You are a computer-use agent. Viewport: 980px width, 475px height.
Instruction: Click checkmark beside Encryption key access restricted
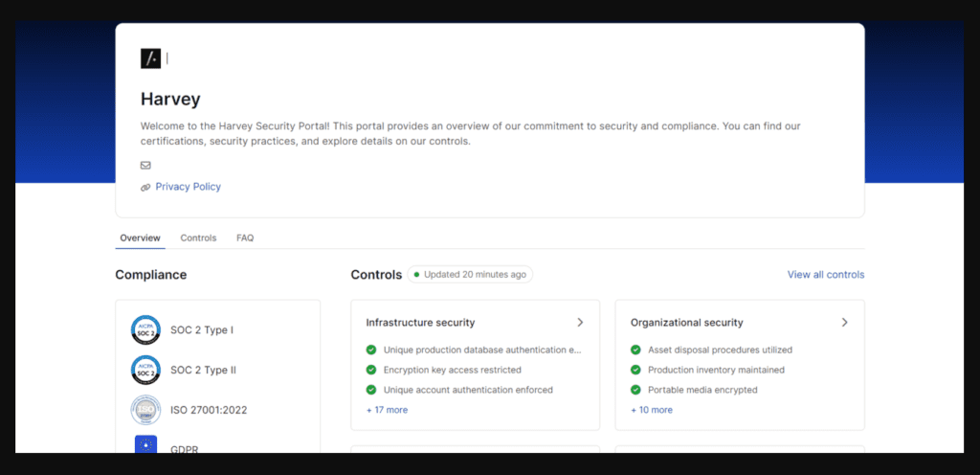click(371, 370)
